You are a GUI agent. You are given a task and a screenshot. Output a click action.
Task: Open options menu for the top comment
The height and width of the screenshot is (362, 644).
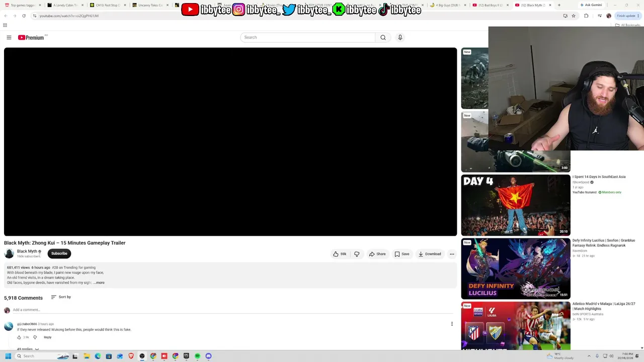tap(452, 324)
